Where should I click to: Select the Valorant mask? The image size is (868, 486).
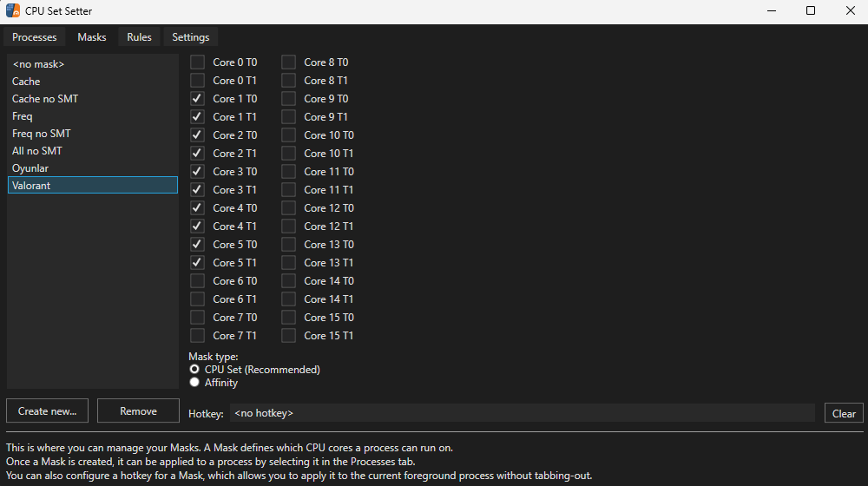click(x=93, y=186)
